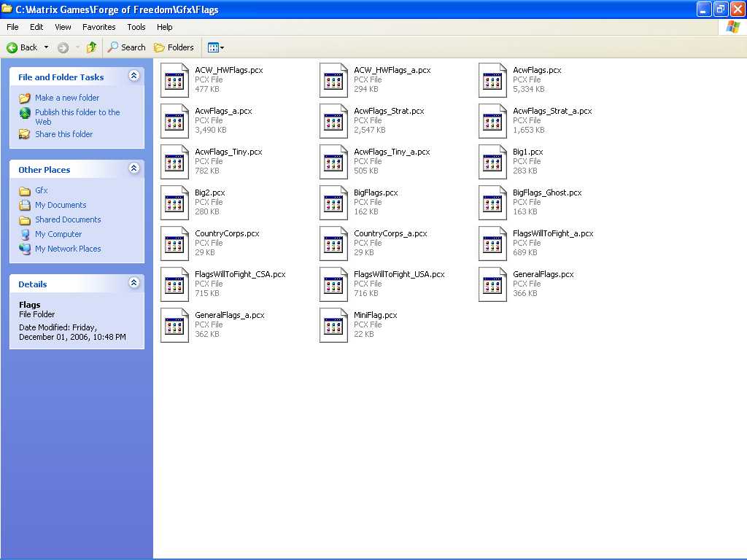This screenshot has height=560, width=747.
Task: Click the Search toolbar icon
Action: pos(127,47)
